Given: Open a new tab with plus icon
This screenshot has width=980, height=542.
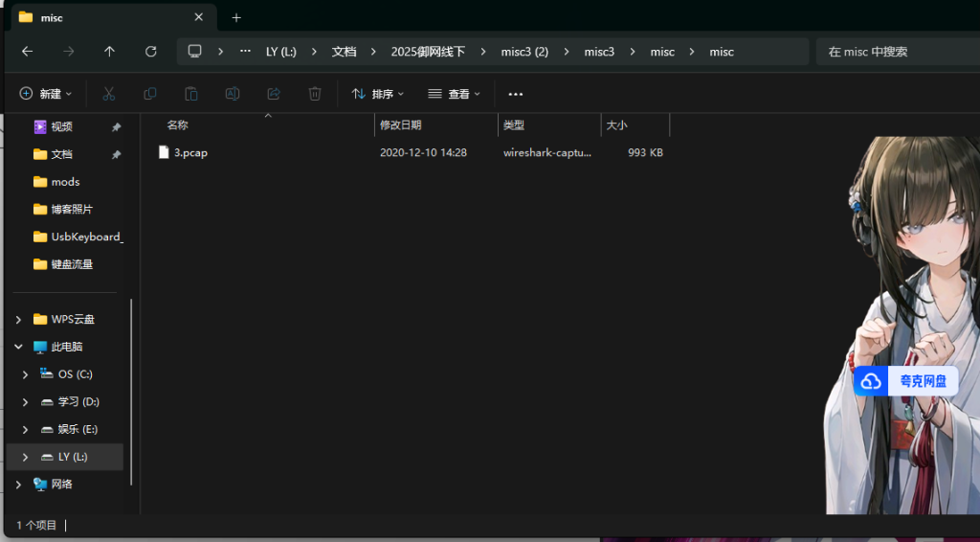Looking at the screenshot, I should (236, 17).
